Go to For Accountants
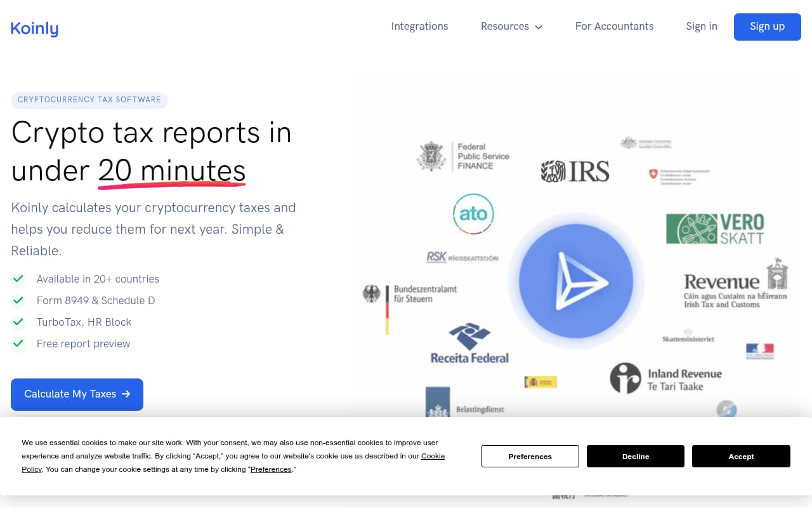Image resolution: width=812 pixels, height=508 pixels. 614,26
